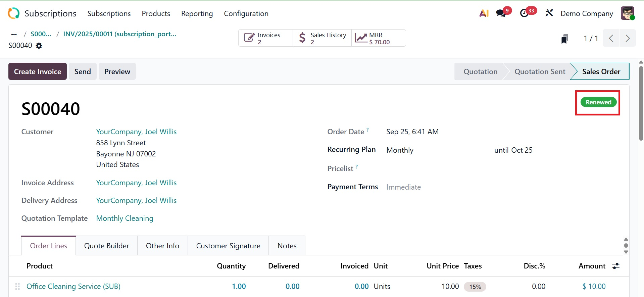Switch to the Quote Builder tab

point(107,246)
